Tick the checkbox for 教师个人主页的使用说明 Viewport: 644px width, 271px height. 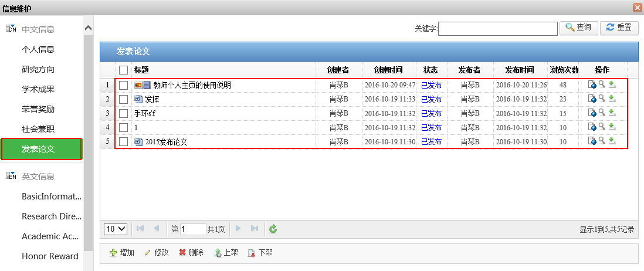click(x=123, y=85)
